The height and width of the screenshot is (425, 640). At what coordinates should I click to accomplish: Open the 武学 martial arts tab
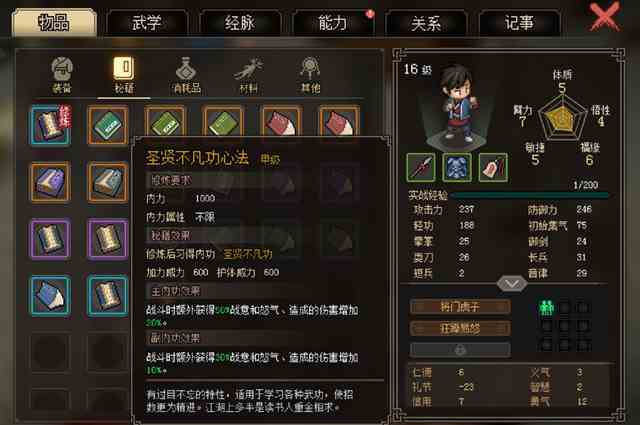147,22
